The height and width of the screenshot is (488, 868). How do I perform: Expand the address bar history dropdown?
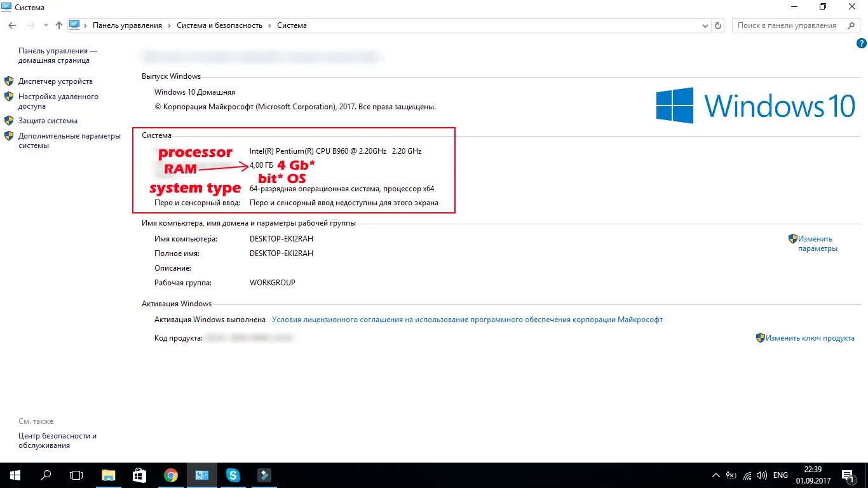[x=705, y=25]
